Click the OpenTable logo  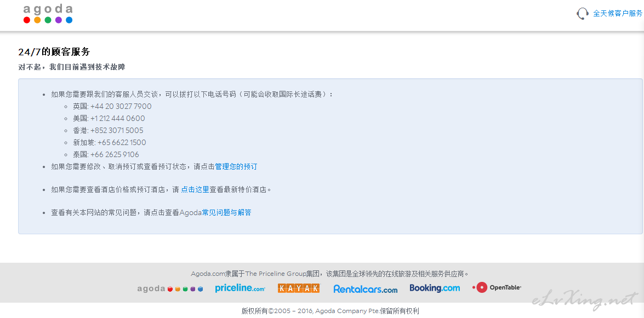point(497,288)
